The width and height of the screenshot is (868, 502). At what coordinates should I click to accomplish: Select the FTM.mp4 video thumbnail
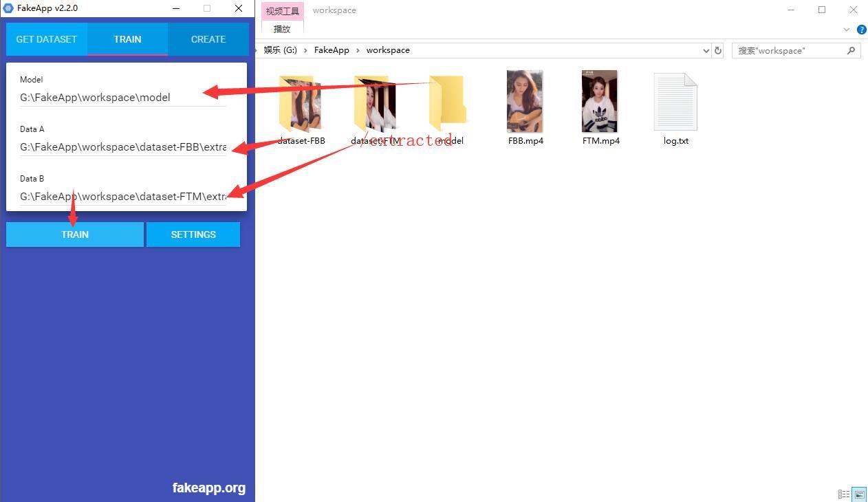click(x=599, y=101)
